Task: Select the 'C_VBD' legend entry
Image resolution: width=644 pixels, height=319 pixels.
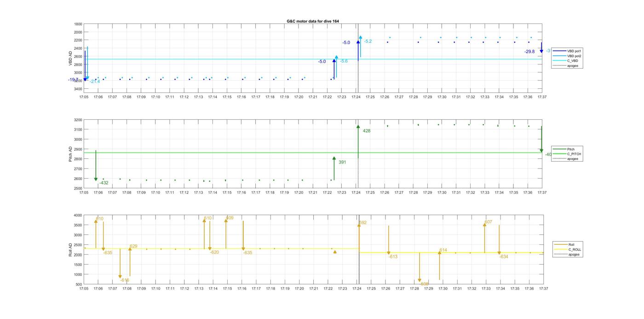Action: pyautogui.click(x=567, y=61)
